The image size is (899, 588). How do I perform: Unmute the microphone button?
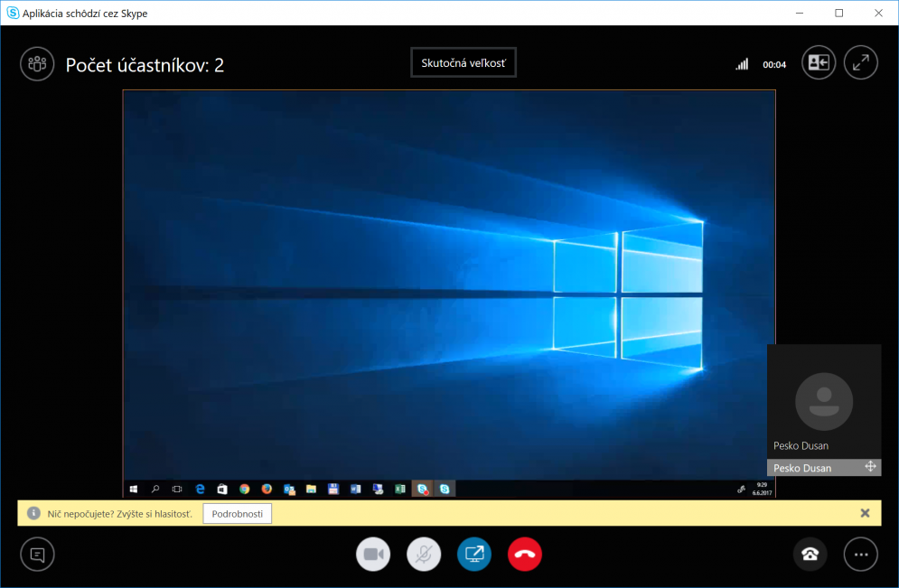click(424, 555)
